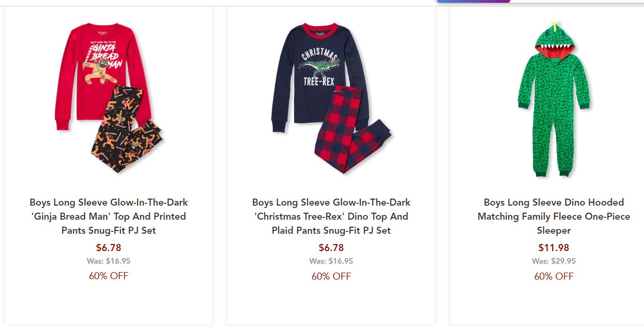Click '60% OFF' under the Ginja Bread Man set
Image resolution: width=644 pixels, height=326 pixels.
[109, 276]
